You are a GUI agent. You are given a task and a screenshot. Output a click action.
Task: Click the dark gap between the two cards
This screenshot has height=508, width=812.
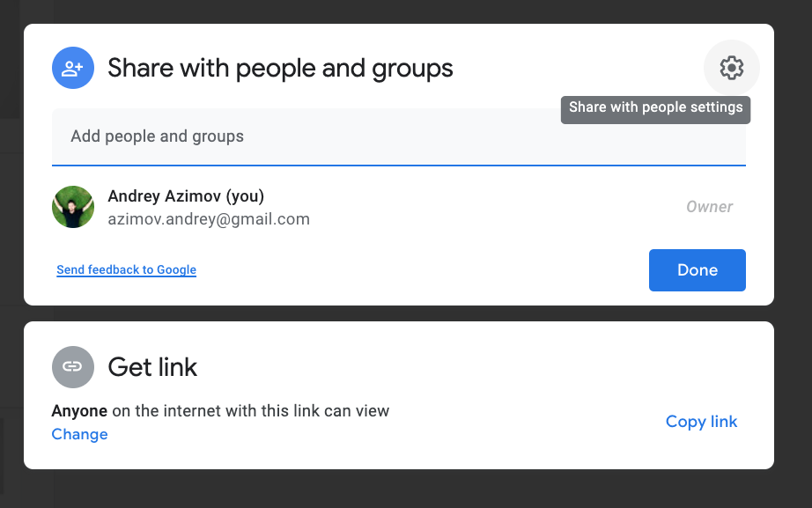click(x=398, y=313)
